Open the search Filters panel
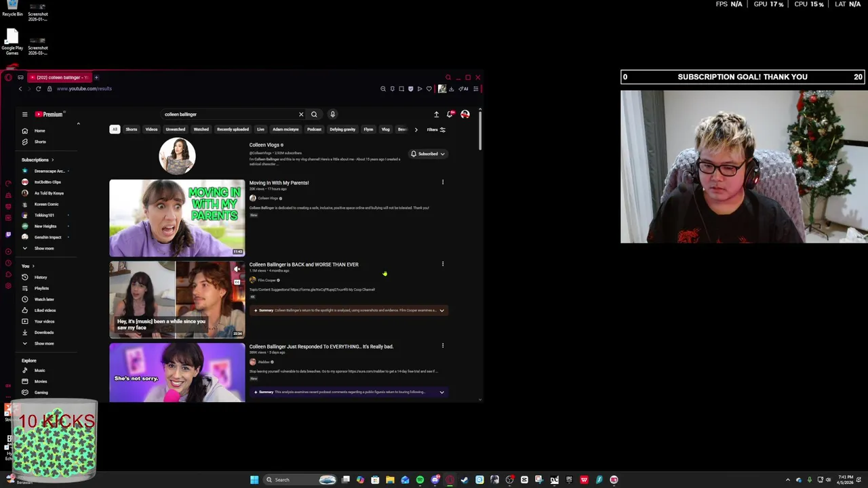This screenshot has width=868, height=488. tap(436, 129)
